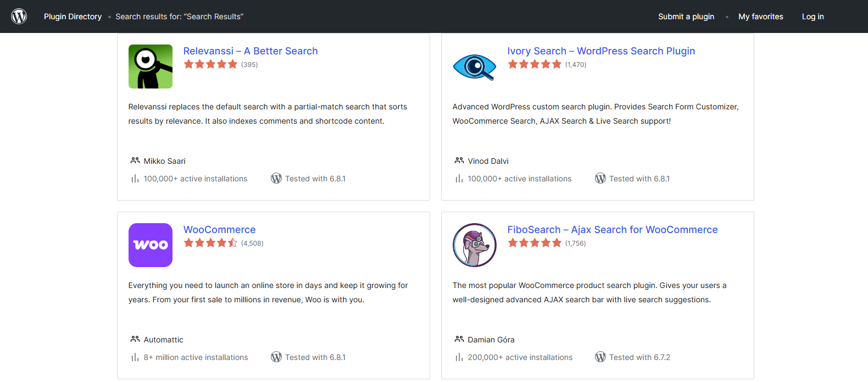This screenshot has height=382, width=868.
Task: Open the Ivory Search eye icon
Action: [475, 67]
